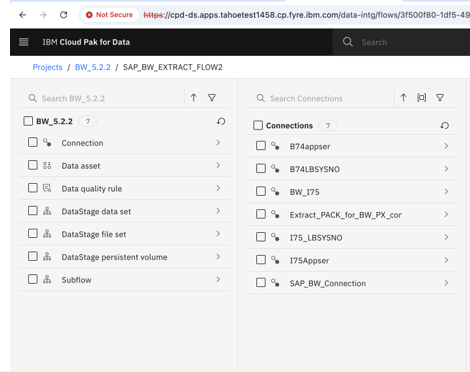Click the Data quality rule icon

tap(47, 188)
